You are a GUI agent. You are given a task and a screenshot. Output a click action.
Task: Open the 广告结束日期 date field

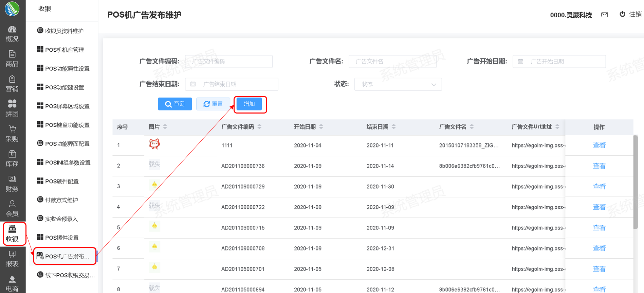coord(232,84)
